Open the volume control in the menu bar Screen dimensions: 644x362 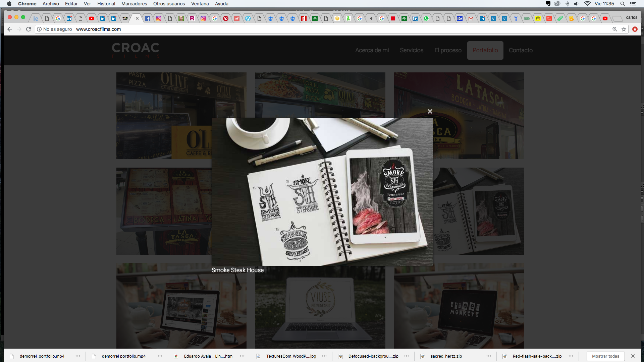(x=576, y=4)
